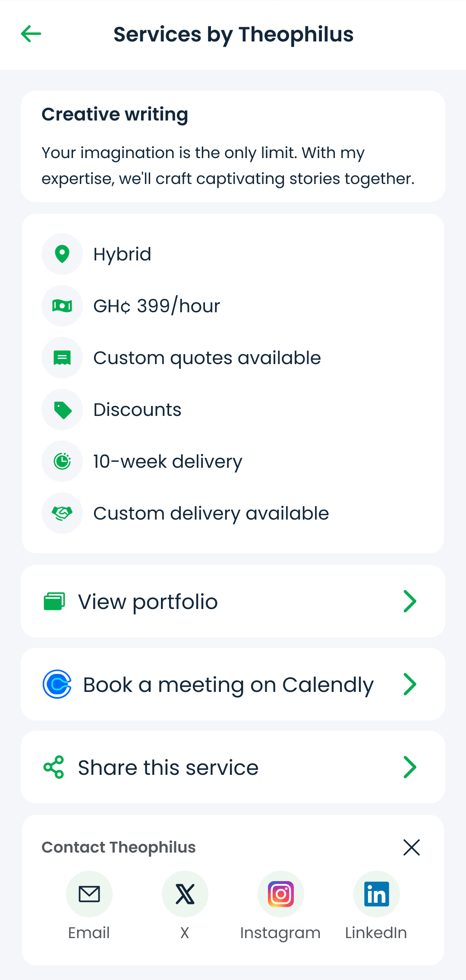Select Share this service

click(x=233, y=767)
